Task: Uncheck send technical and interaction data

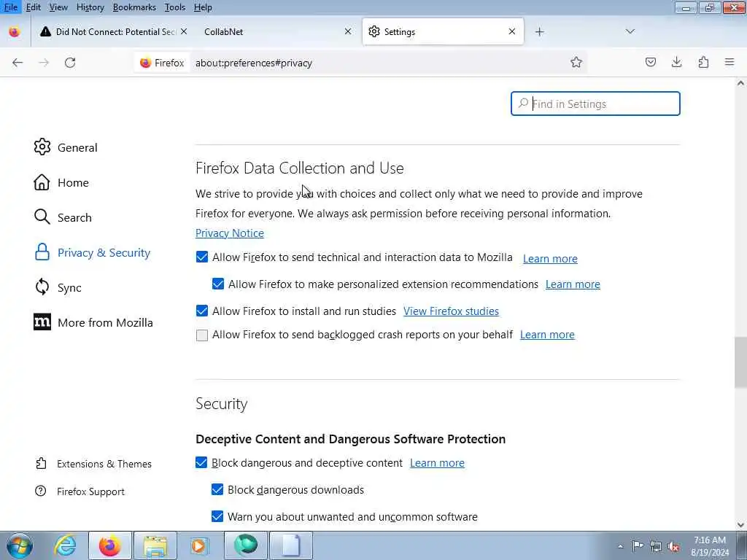Action: click(x=202, y=257)
